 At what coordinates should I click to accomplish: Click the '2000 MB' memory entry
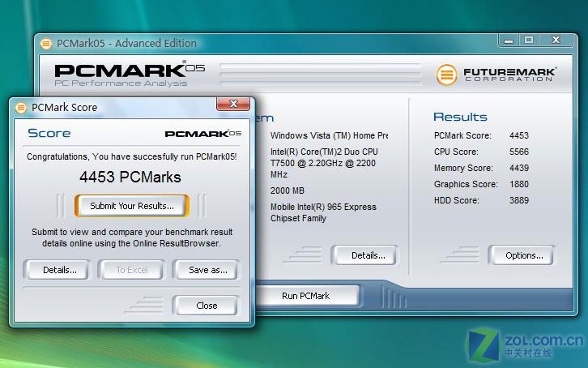click(x=288, y=190)
